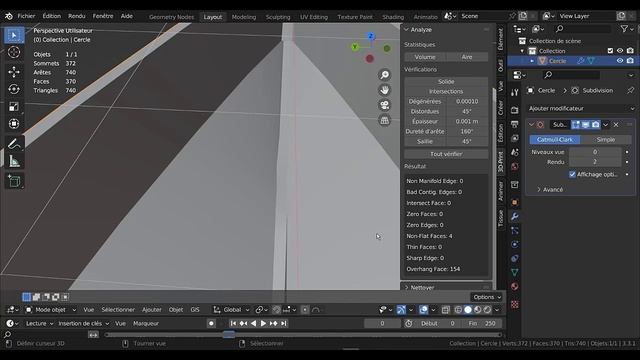The image size is (640, 360).
Task: Toggle Affichage opti checkbox
Action: tap(572, 174)
